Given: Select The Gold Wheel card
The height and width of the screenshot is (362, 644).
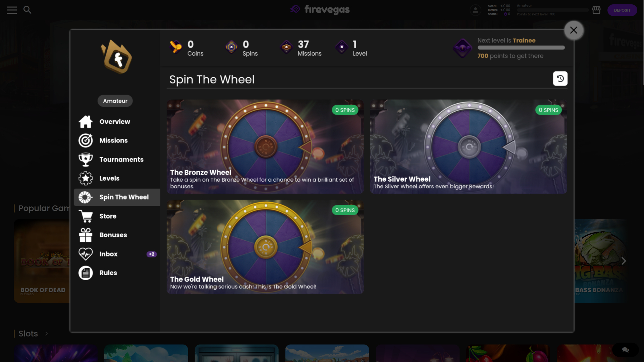Looking at the screenshot, I should (x=265, y=247).
